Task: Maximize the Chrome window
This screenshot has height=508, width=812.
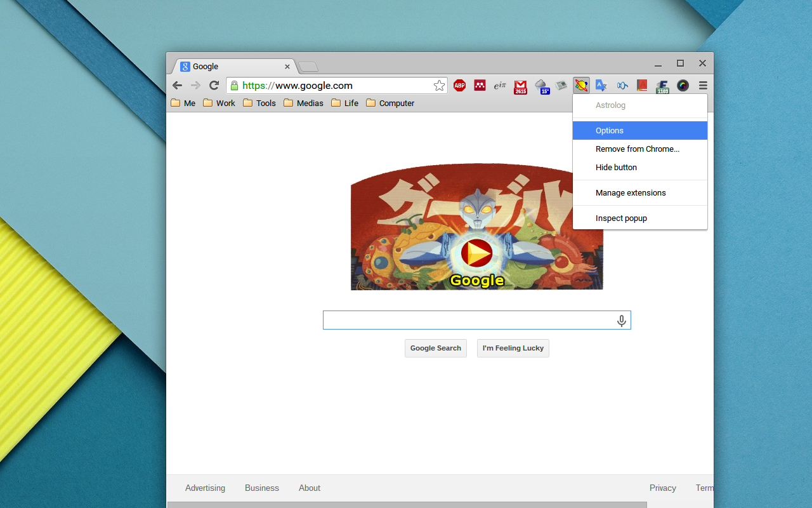Action: click(680, 63)
